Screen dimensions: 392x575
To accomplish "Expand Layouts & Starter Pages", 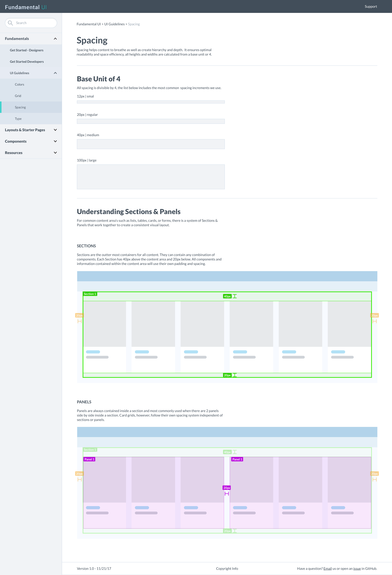I will point(55,130).
